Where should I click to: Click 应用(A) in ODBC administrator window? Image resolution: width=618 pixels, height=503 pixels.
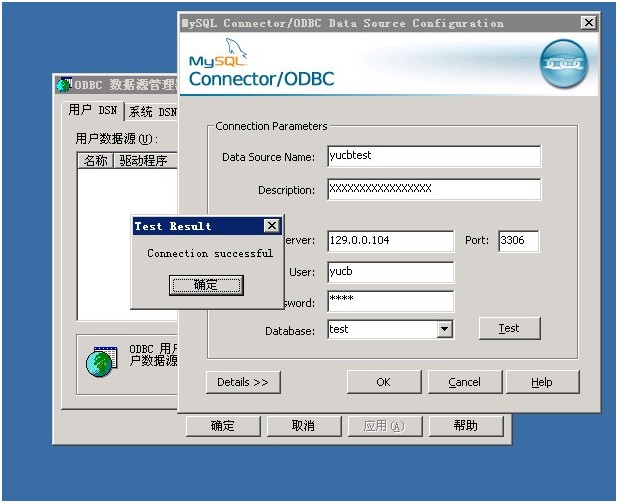(385, 426)
